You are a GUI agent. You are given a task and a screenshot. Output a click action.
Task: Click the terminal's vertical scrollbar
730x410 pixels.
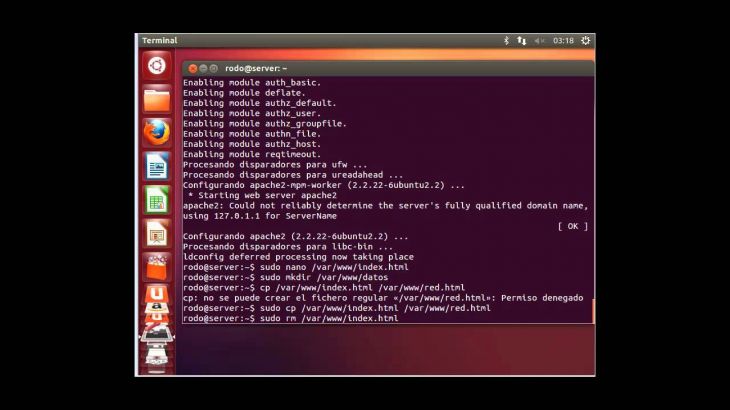[x=592, y=310]
